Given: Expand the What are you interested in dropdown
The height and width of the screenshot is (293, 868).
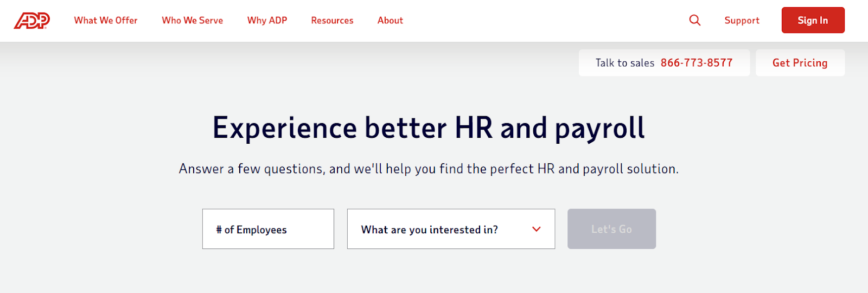Looking at the screenshot, I should pyautogui.click(x=451, y=229).
